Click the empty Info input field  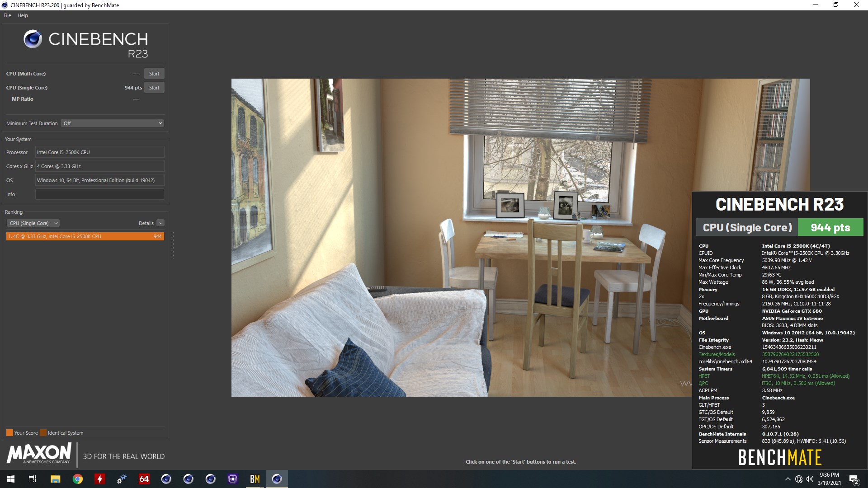click(100, 194)
